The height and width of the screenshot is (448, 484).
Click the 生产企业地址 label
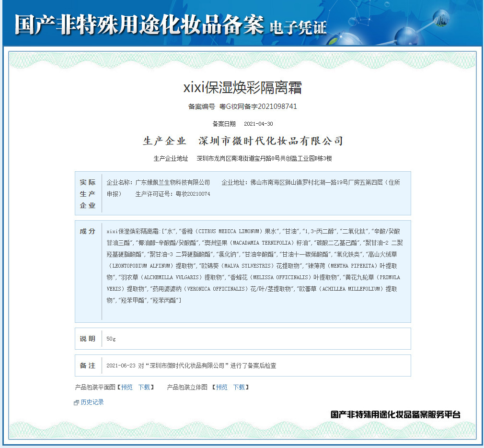[x=171, y=158]
